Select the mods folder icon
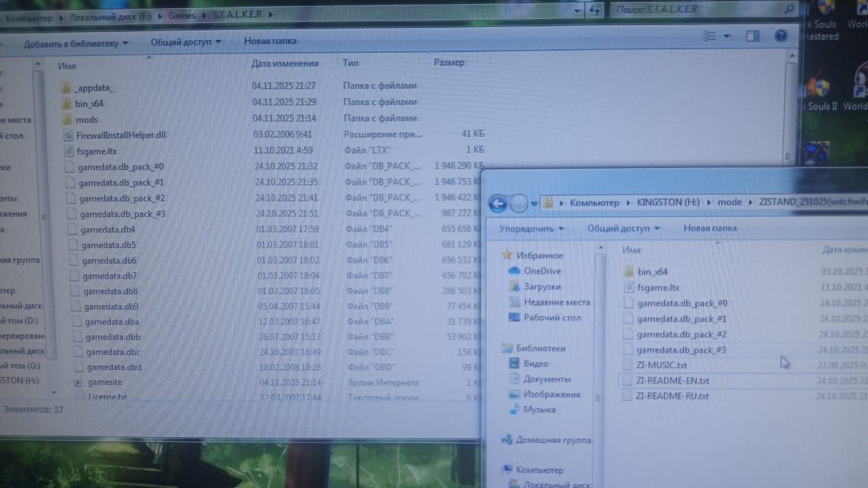 [x=67, y=119]
